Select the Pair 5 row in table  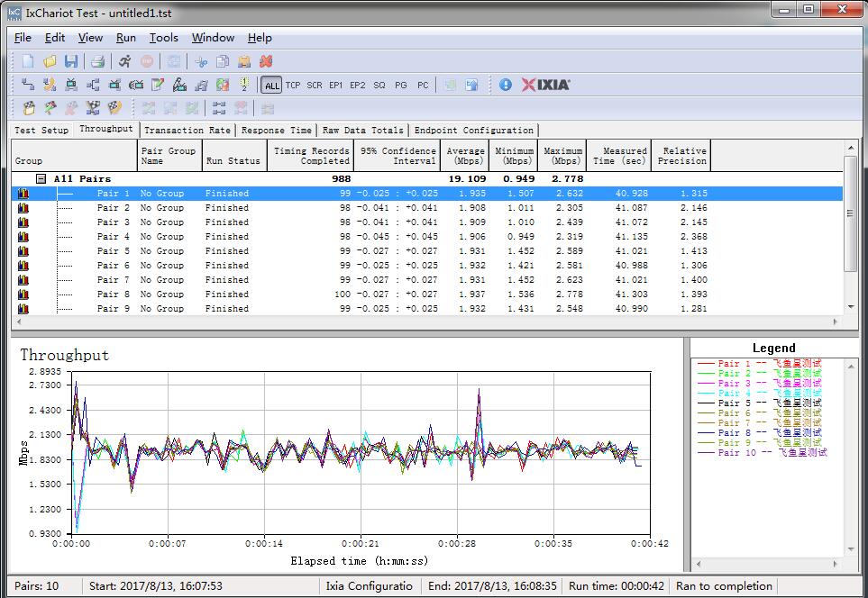tap(114, 251)
